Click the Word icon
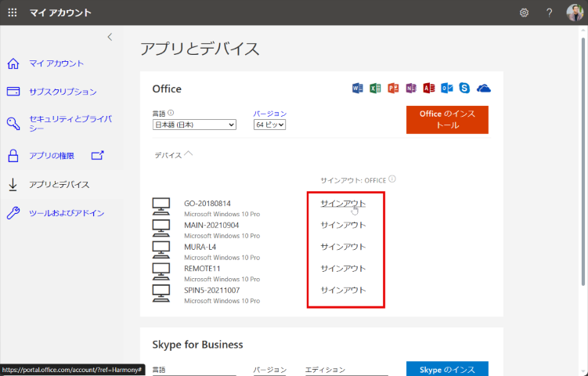The height and width of the screenshot is (376, 588). click(357, 89)
